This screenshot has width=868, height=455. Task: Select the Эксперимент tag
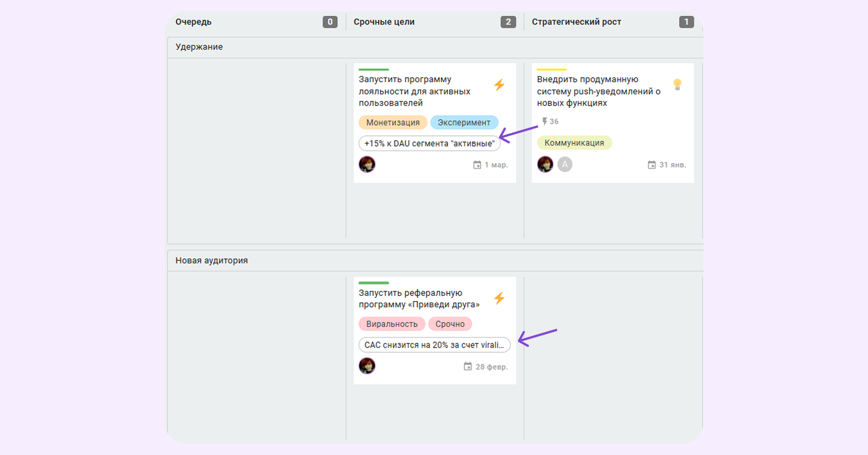[464, 122]
